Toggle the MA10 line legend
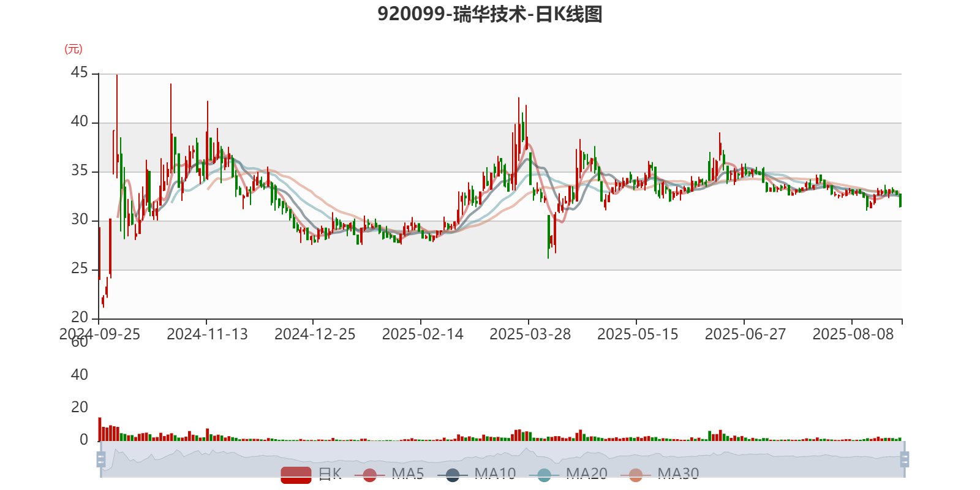Screen dimensions: 980x490 click(x=477, y=474)
